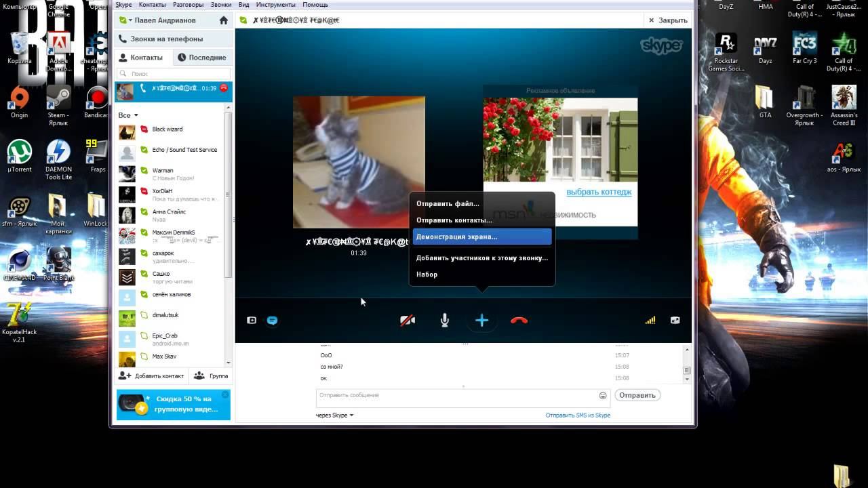Select the WinLock folder on desktop

tap(96, 210)
